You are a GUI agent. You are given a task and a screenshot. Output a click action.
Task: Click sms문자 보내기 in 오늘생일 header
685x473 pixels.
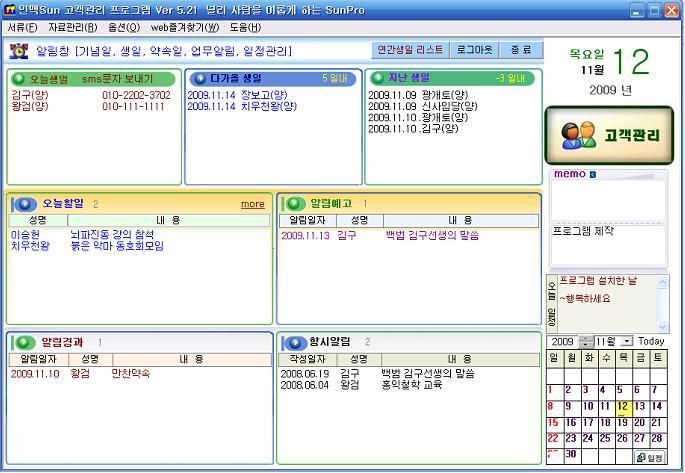(x=118, y=79)
